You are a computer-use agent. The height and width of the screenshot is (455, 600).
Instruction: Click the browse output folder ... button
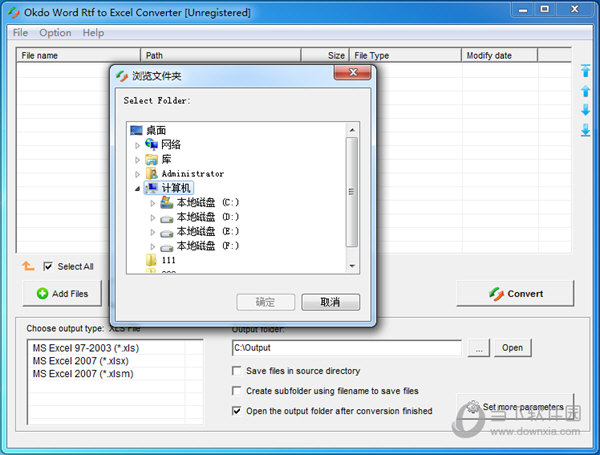(479, 348)
